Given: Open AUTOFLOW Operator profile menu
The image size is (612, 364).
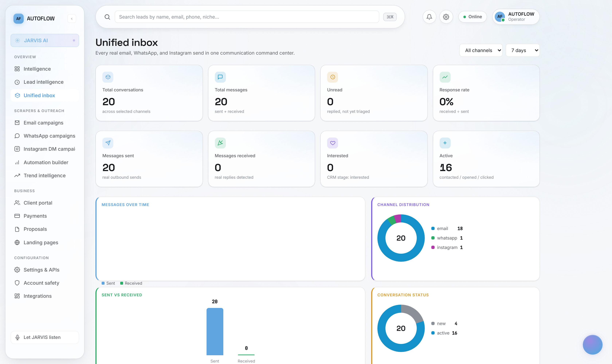Looking at the screenshot, I should 516,17.
